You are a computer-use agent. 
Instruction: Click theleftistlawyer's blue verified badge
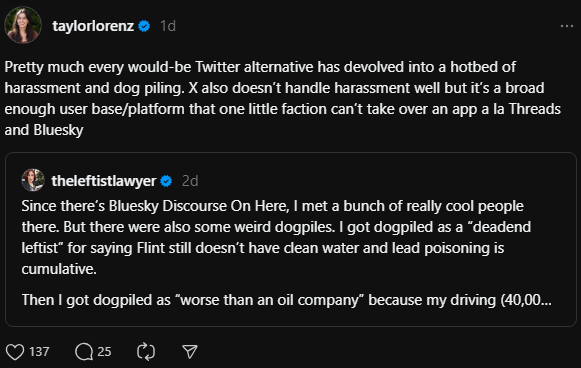pos(166,181)
